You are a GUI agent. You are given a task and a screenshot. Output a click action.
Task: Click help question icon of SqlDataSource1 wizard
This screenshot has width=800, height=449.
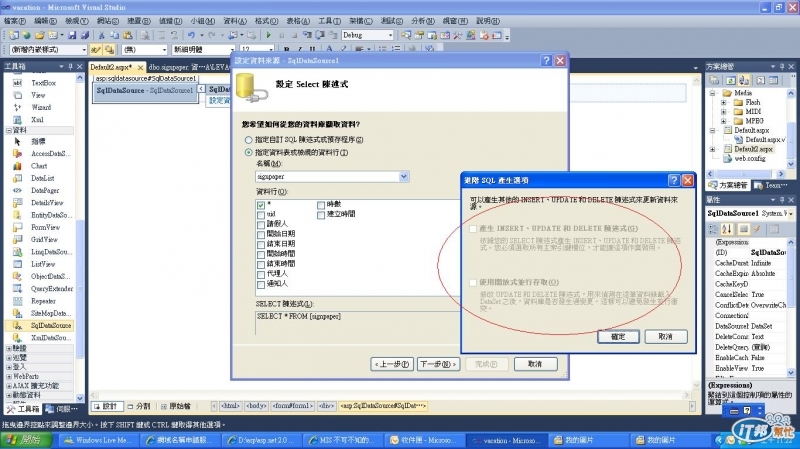546,60
